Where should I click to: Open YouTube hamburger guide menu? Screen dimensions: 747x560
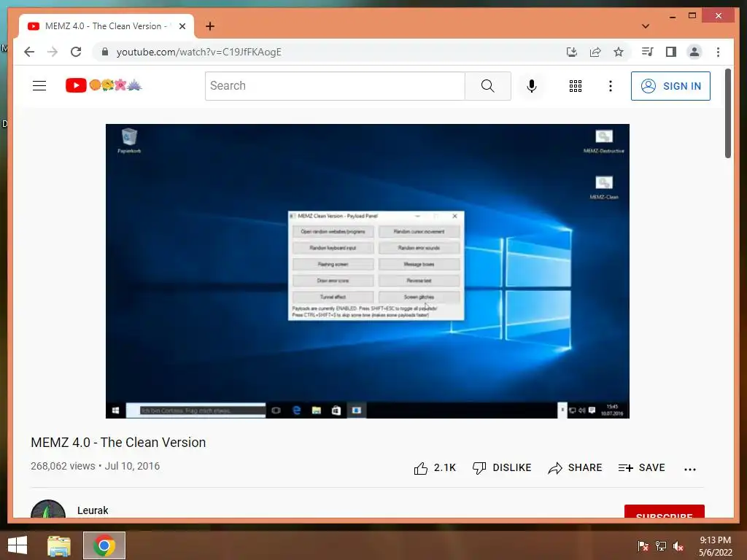[x=39, y=86]
